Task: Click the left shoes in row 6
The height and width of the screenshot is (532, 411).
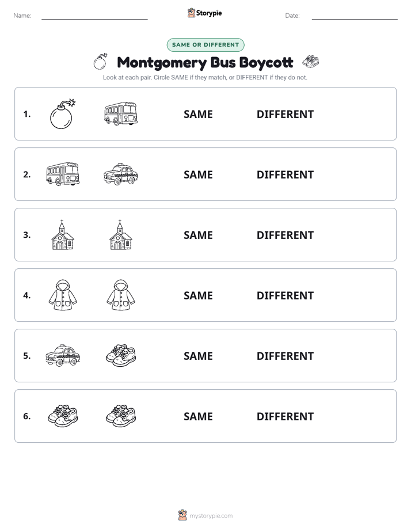Action: click(x=63, y=416)
